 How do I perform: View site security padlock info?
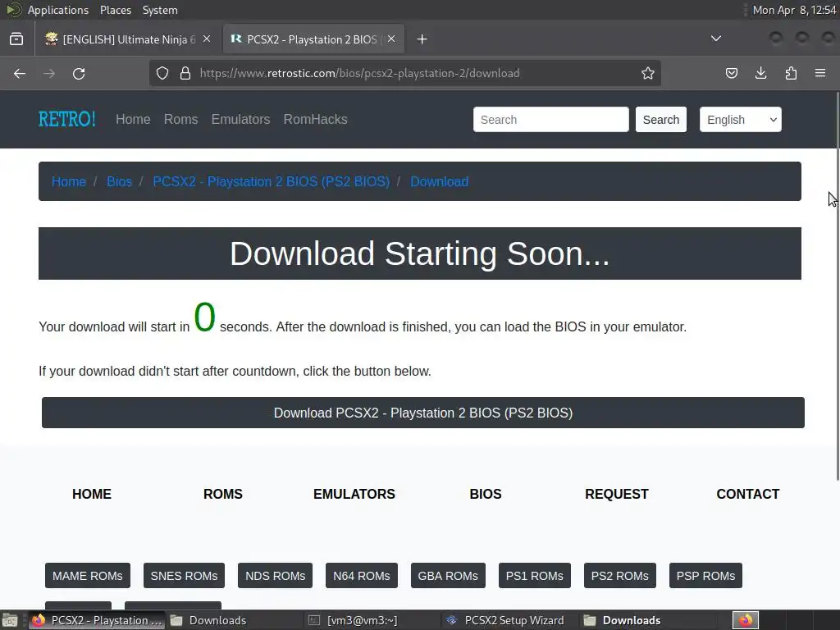[185, 73]
